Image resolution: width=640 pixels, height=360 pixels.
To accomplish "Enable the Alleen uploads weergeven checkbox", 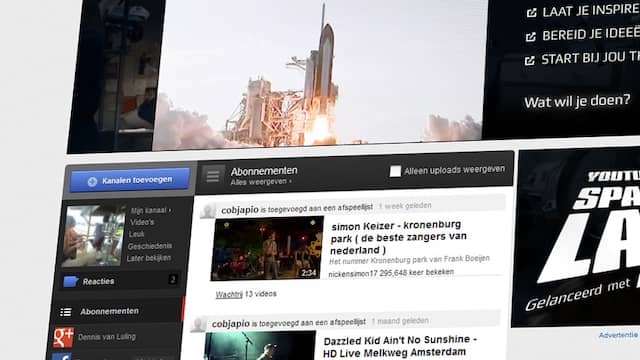I will (395, 171).
